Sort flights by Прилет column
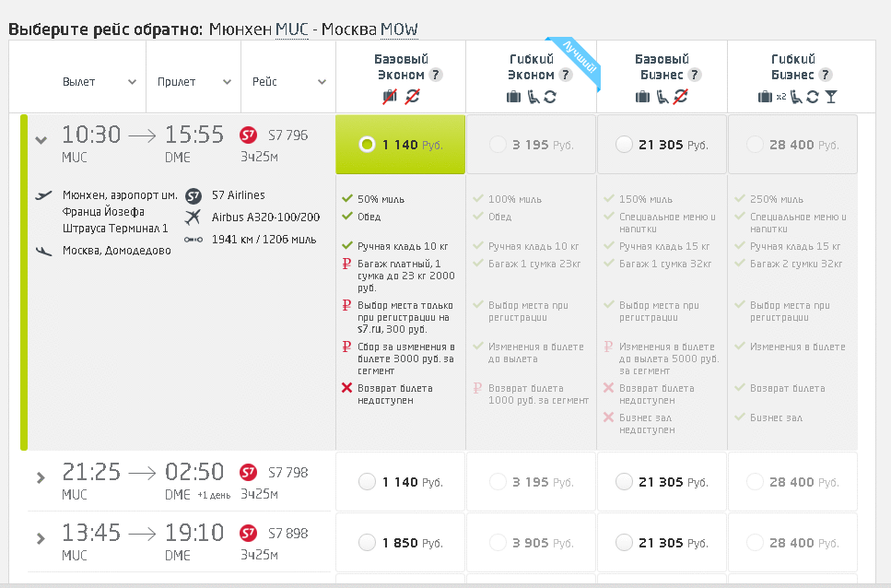Viewport: 891px width, 588px height. point(193,81)
